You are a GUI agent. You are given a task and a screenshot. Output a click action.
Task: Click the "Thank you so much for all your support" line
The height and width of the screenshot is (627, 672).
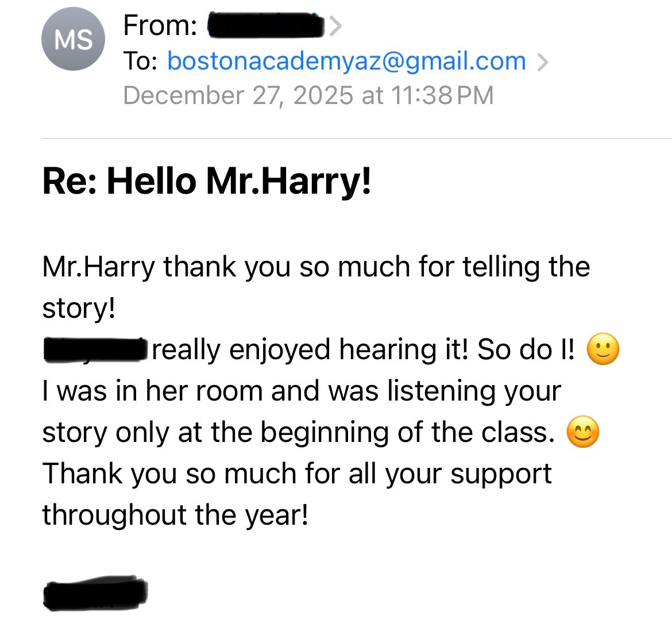[x=297, y=474]
